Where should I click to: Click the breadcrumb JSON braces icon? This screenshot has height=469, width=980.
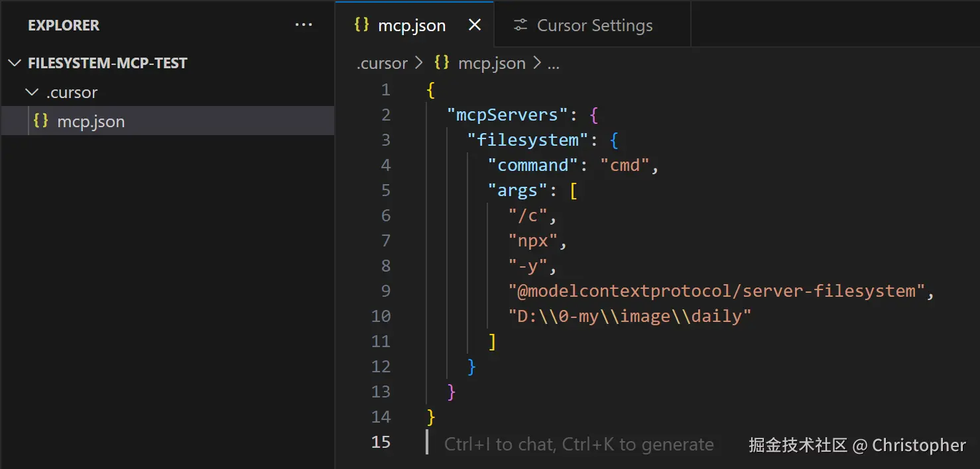pos(442,63)
